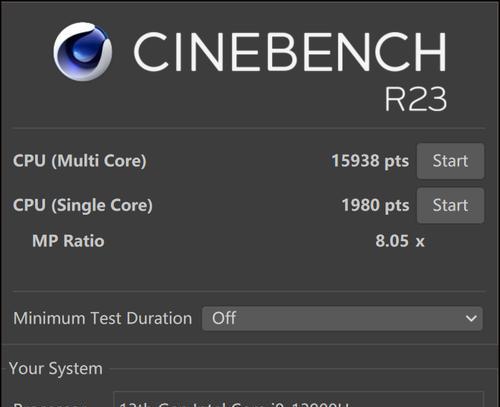Click the 1980 pts single core score

pos(375,205)
